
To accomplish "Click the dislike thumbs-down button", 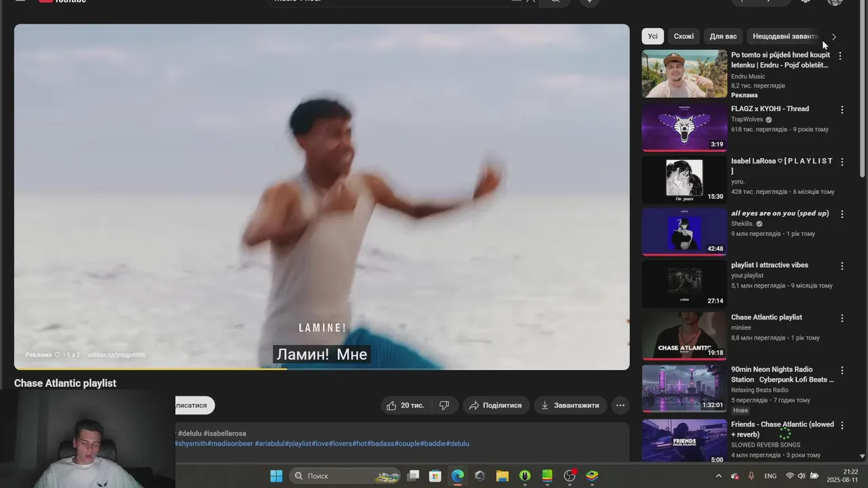I will (x=444, y=405).
